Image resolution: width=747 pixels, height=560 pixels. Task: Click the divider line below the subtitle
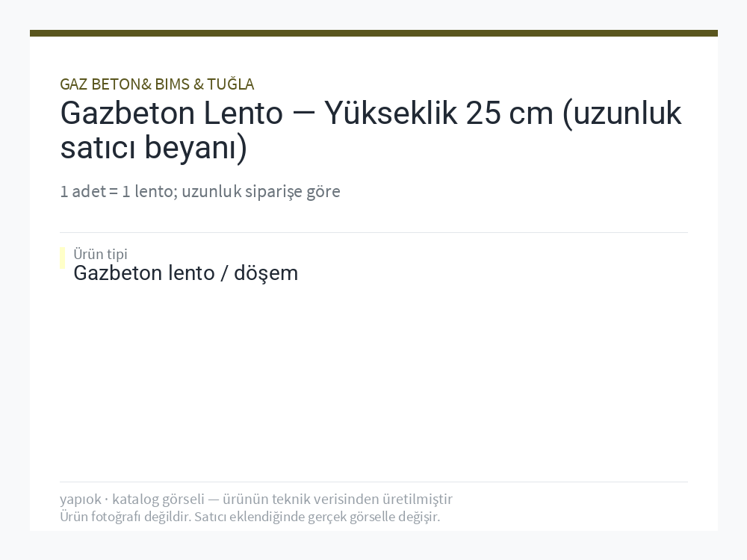click(x=373, y=232)
